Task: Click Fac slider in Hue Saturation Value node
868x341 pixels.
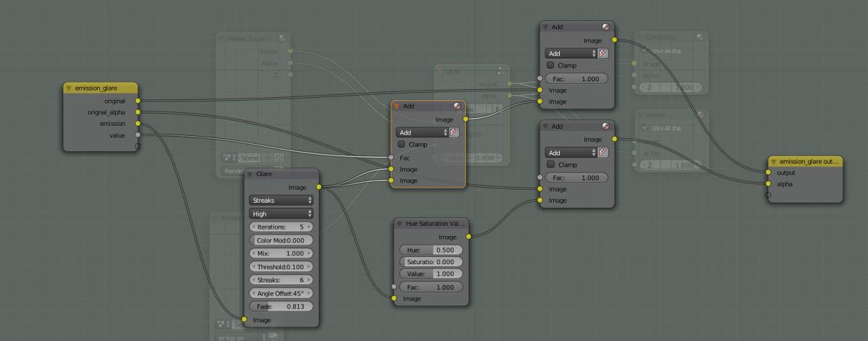Action: [x=430, y=287]
